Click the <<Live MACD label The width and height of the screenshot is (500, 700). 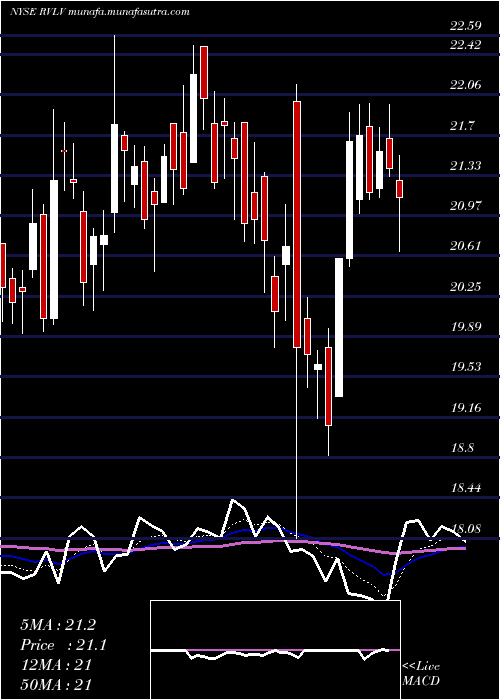[421, 674]
